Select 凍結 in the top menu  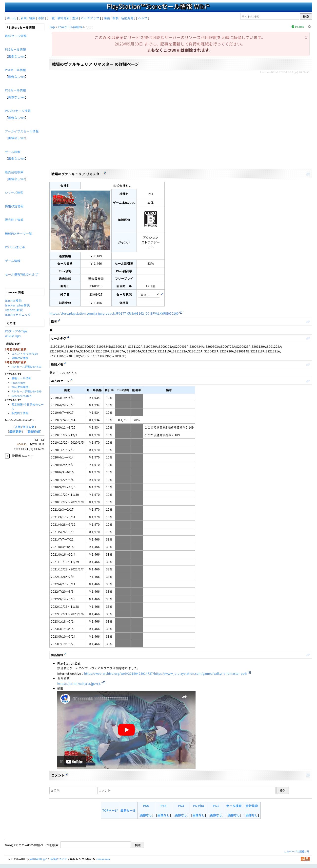(107, 18)
